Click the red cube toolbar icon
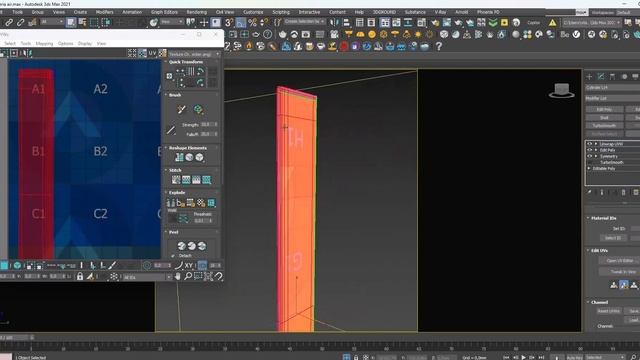Screen dimensions: 640x360 344,47
